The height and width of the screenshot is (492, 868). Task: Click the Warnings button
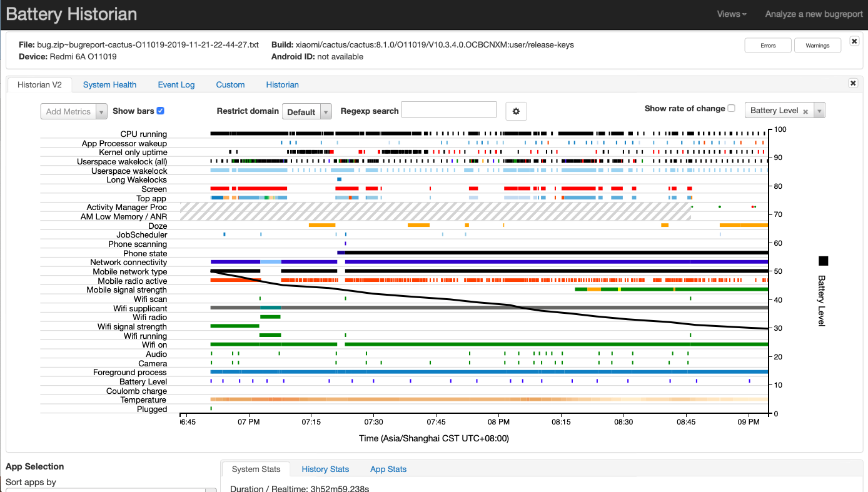pos(817,46)
